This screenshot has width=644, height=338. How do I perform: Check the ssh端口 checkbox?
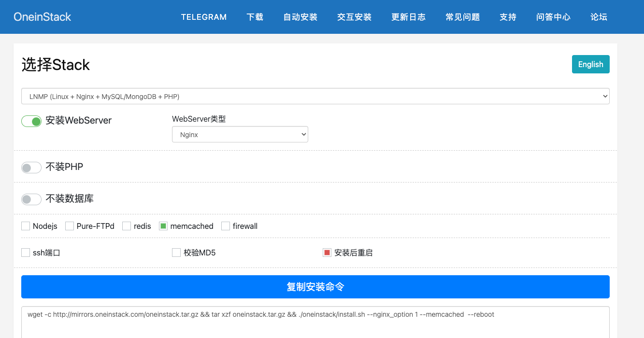[26, 253]
